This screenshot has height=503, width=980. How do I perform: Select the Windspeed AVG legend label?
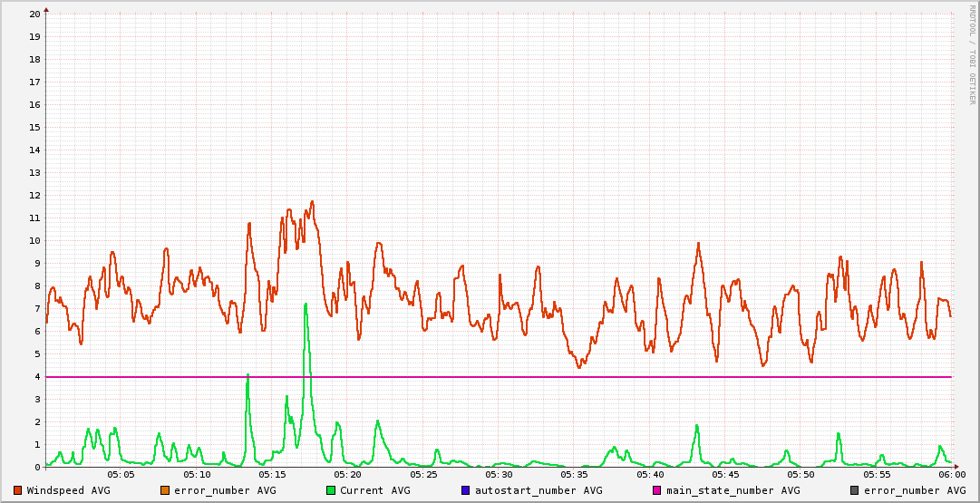pos(68,490)
